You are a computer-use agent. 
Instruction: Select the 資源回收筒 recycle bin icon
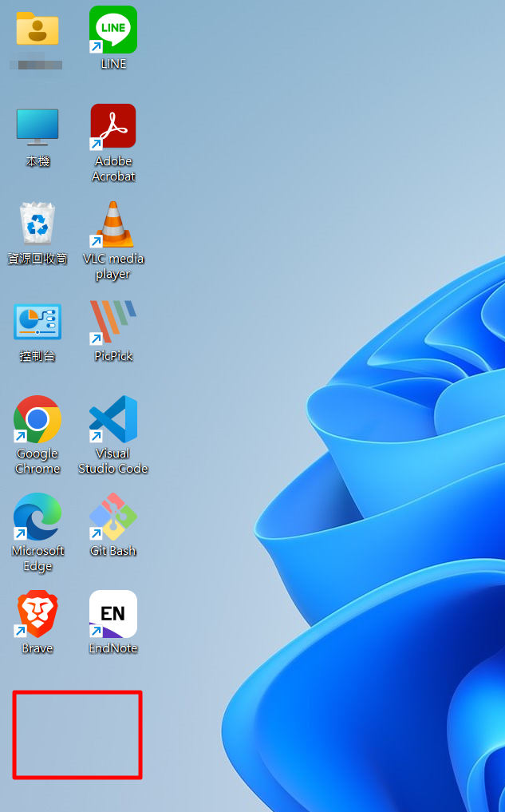pyautogui.click(x=37, y=224)
